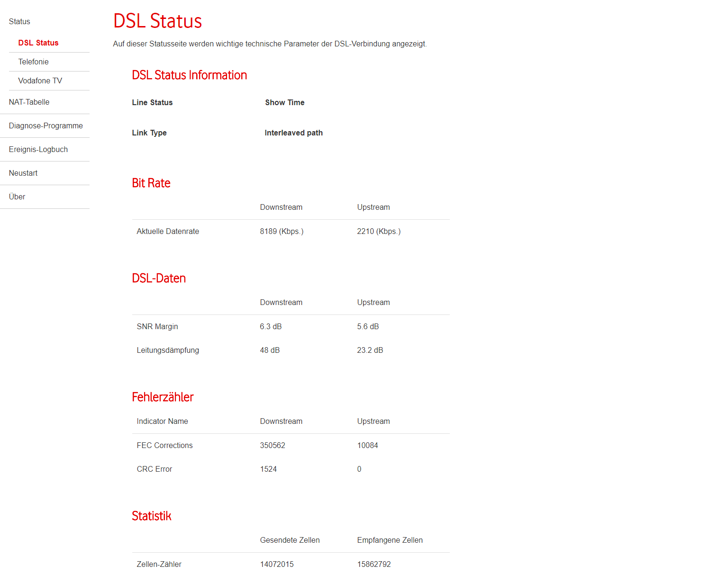This screenshot has height=583, width=728.
Task: Click the Fehlerzähler section heading
Action: 163,397
